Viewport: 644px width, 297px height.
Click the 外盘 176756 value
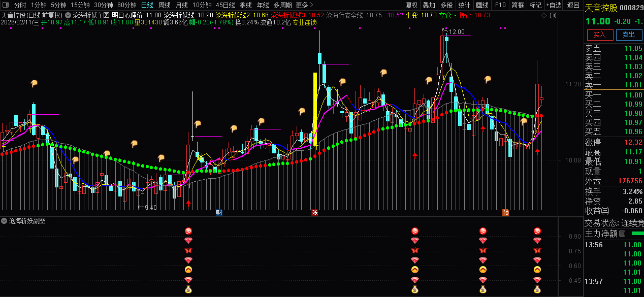[x=630, y=181]
